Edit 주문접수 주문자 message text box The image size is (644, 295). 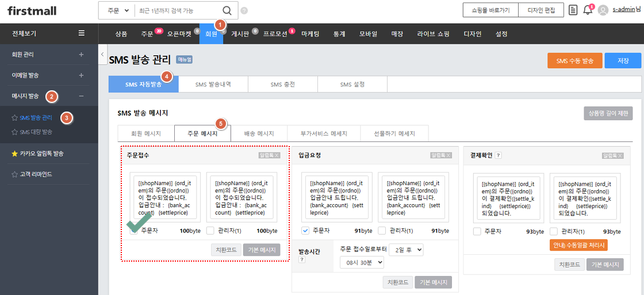click(164, 197)
